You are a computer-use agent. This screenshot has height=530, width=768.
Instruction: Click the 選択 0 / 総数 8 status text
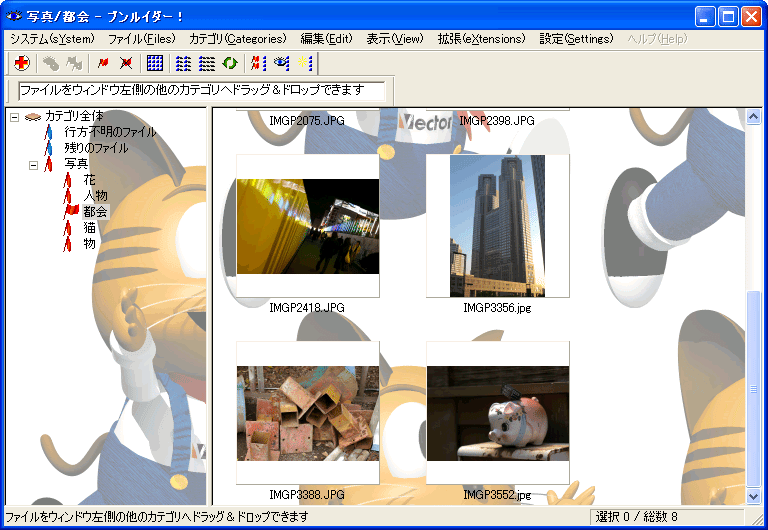[637, 517]
